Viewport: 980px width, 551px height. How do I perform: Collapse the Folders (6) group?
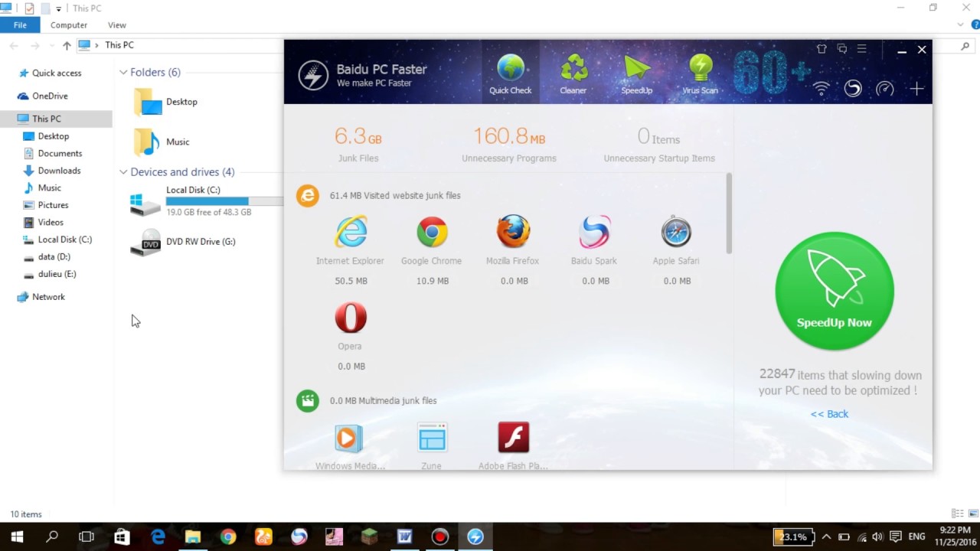tap(123, 73)
